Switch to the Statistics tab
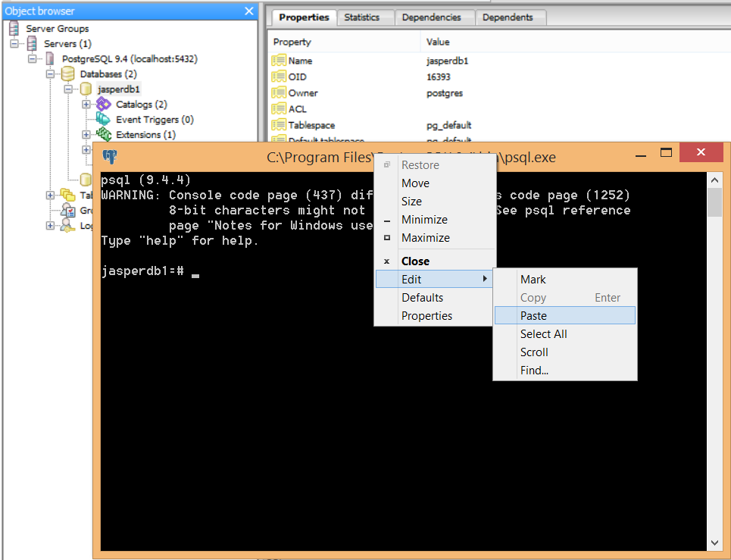The width and height of the screenshot is (731, 560). (x=362, y=17)
